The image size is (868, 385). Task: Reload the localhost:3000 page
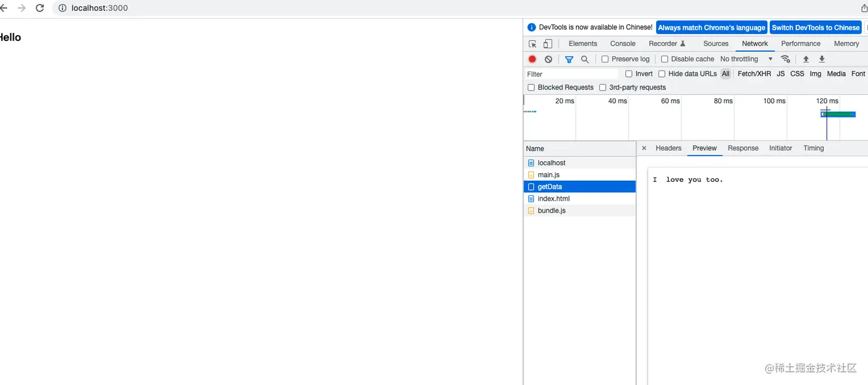tap(40, 8)
